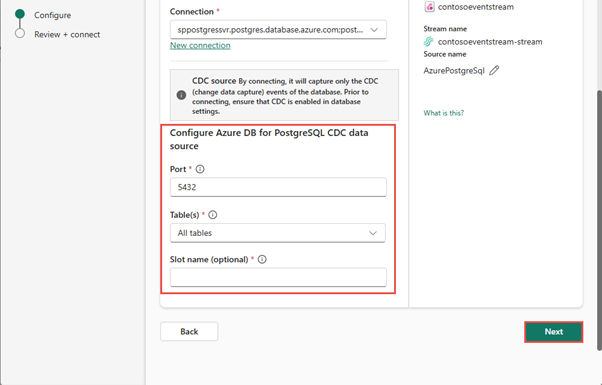Edit source name with pencil icon
The image size is (602, 385).
(x=494, y=70)
